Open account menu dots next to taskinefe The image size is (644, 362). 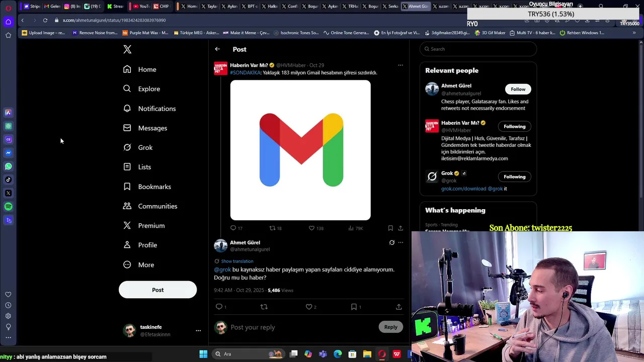tap(198, 331)
